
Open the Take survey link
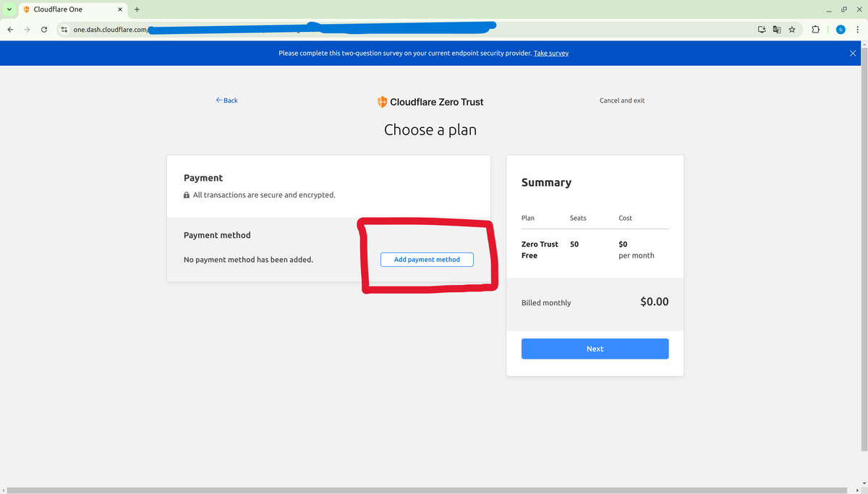point(551,54)
